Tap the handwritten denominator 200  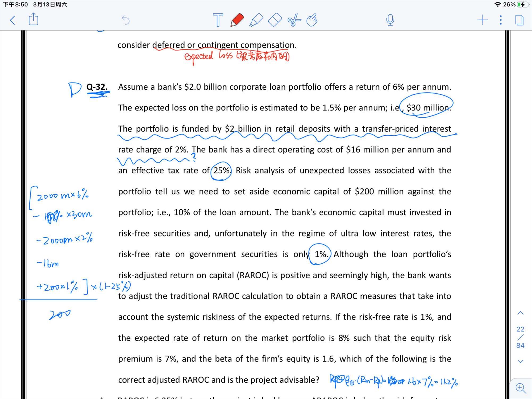pyautogui.click(x=60, y=314)
